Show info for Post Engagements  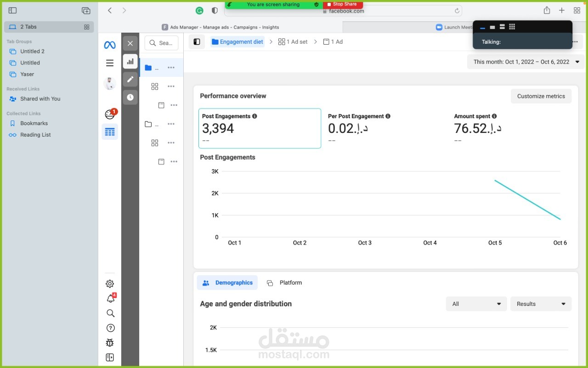point(254,116)
